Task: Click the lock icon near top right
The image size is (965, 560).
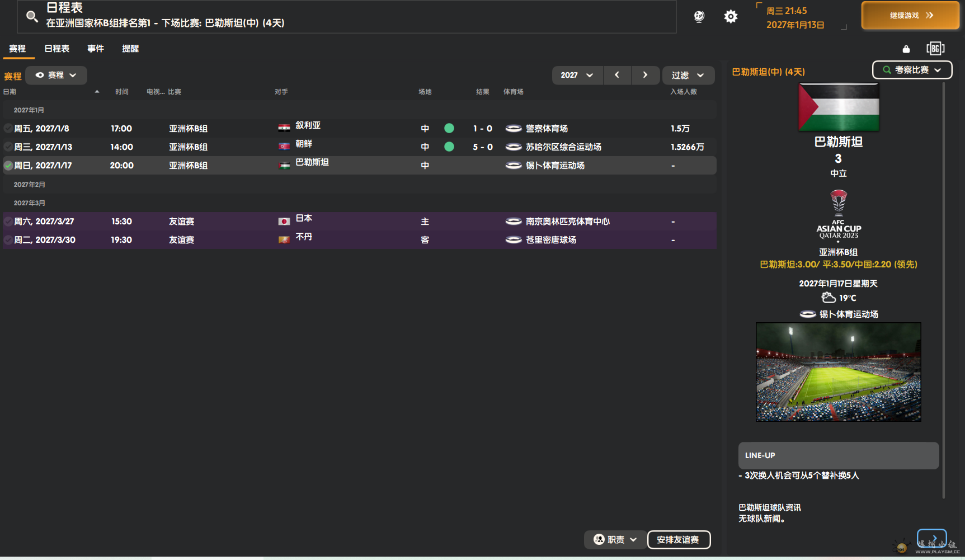Action: [x=906, y=49]
